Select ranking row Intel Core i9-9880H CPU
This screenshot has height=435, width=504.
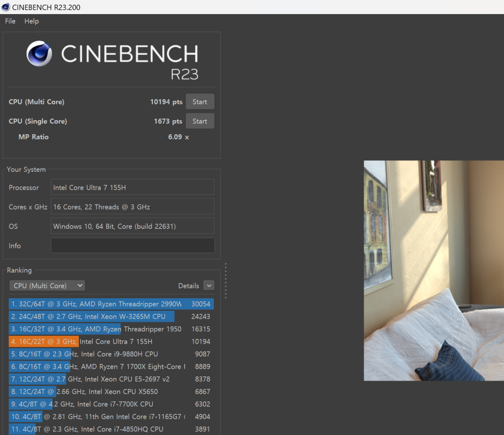111,354
